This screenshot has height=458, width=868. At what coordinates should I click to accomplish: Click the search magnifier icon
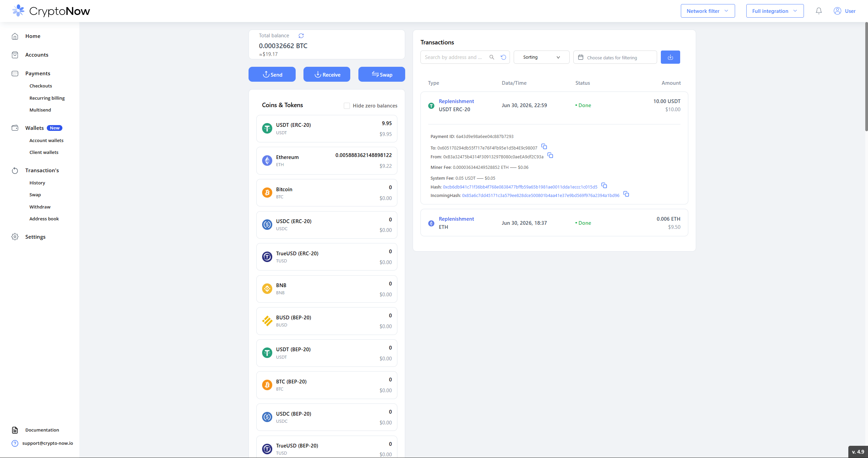tap(492, 57)
